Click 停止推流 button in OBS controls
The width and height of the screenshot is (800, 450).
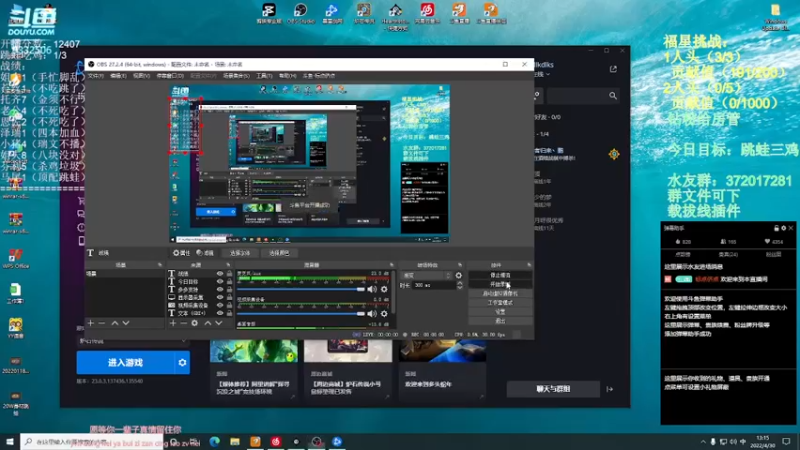click(x=500, y=276)
